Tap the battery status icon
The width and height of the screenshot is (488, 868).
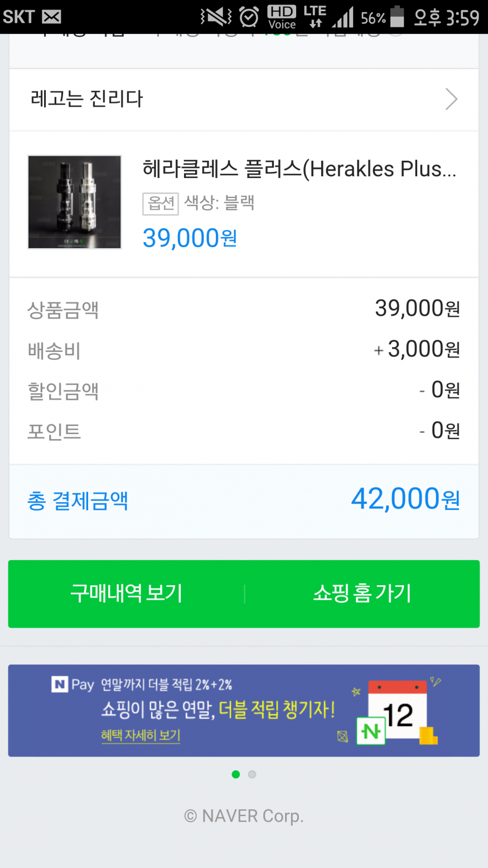(397, 17)
